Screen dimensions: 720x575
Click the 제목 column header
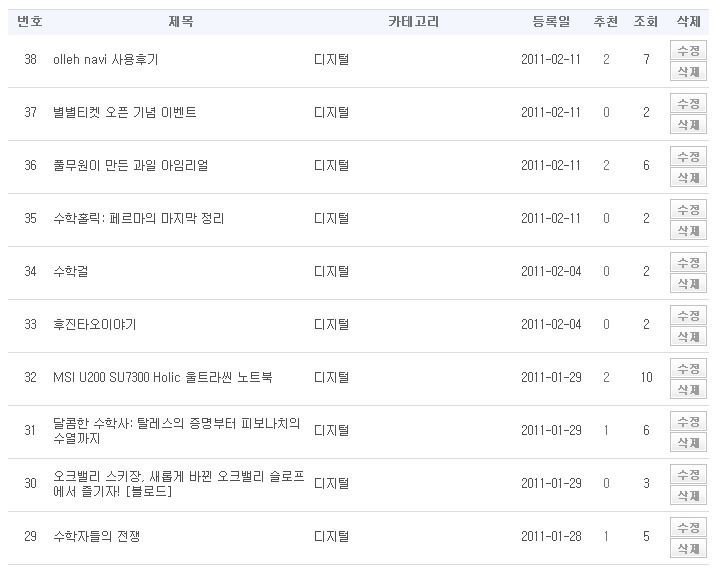tap(181, 21)
